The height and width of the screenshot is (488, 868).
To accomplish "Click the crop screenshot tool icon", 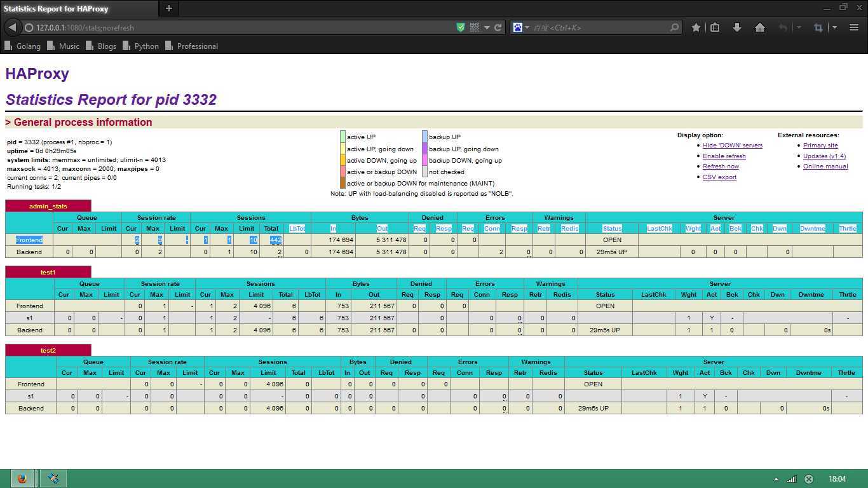I will (x=818, y=27).
